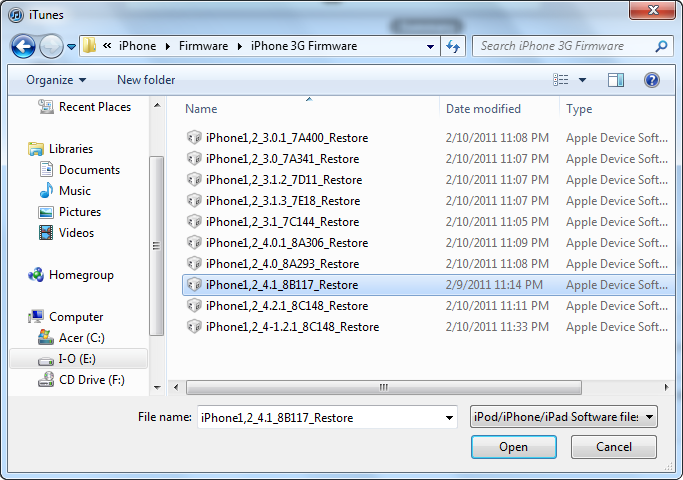This screenshot has width=683, height=480.
Task: Select iPhone1,2_4.0_8A293_Restore file
Action: pyautogui.click(x=282, y=264)
